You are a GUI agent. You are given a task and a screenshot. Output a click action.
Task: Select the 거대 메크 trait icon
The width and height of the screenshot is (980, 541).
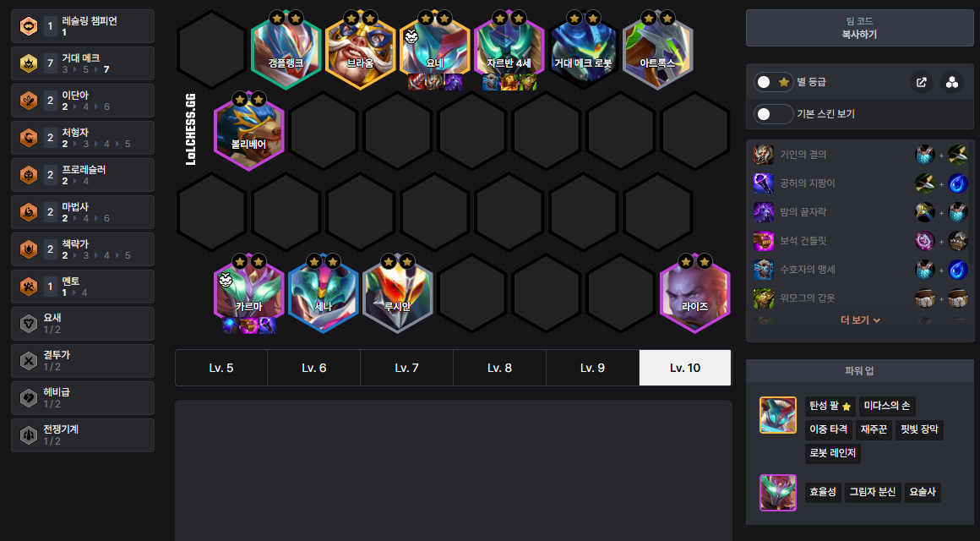tap(29, 63)
